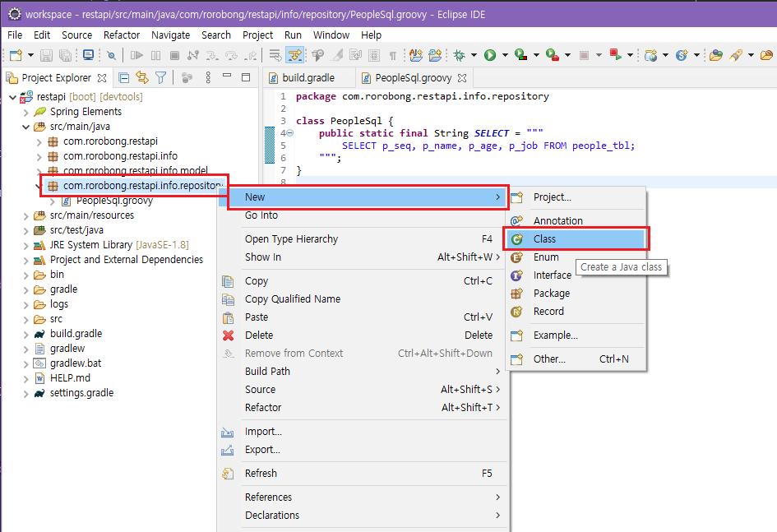Toggle Link with Editor in Project Explorer
This screenshot has height=532, width=777.
tap(142, 78)
